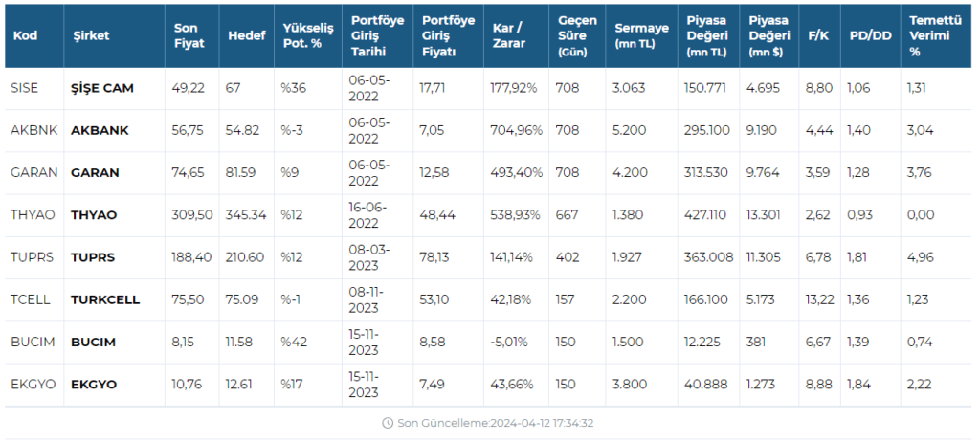Image resolution: width=980 pixels, height=442 pixels.
Task: Click the 56,75 last price value
Action: (x=188, y=131)
